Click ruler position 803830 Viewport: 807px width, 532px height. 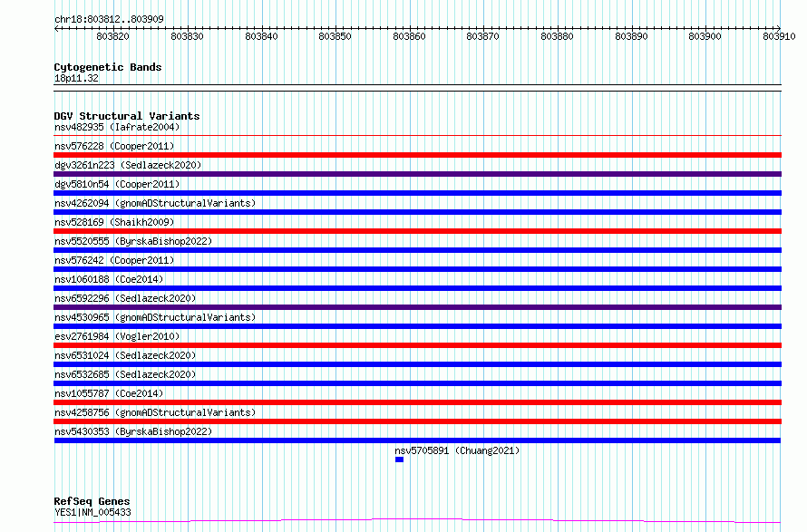(x=187, y=36)
